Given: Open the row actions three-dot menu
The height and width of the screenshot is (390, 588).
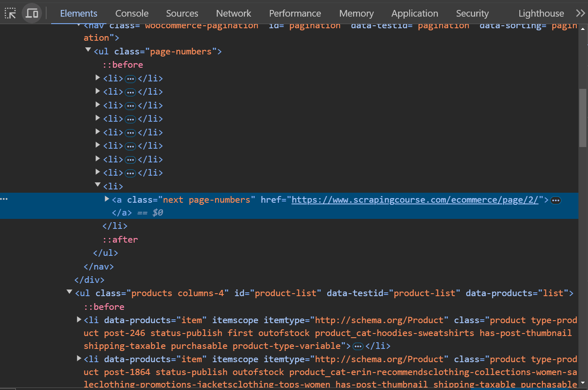Looking at the screenshot, I should 4,199.
